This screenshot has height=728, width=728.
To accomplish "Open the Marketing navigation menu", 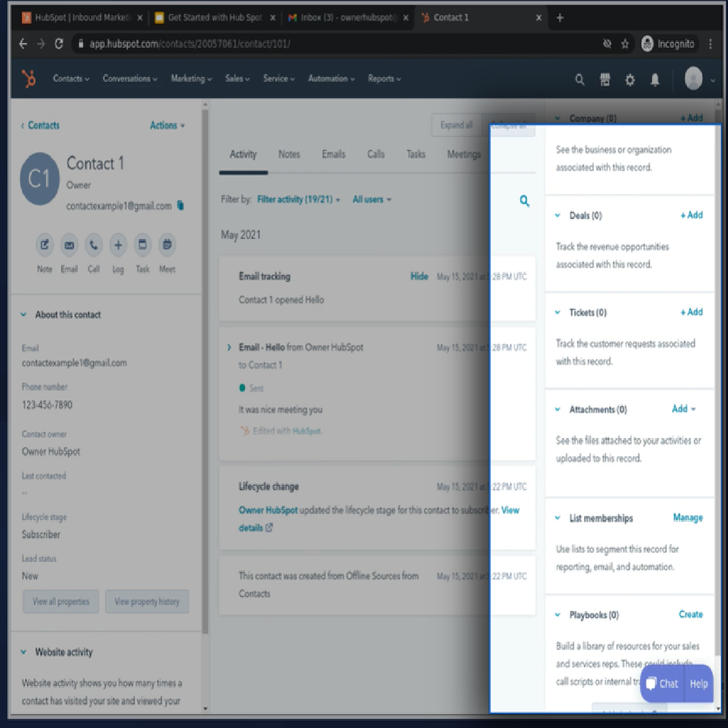I will coord(192,79).
